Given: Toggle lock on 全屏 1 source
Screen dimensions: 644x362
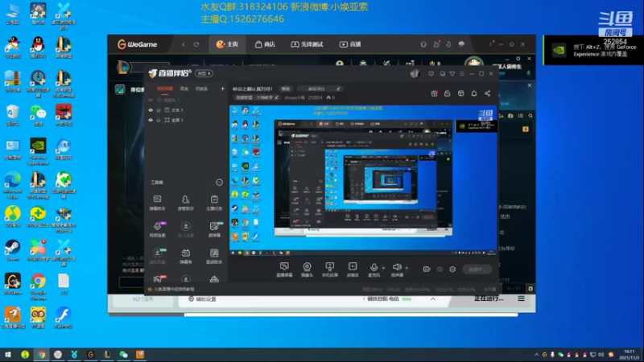Looking at the screenshot, I should pyautogui.click(x=159, y=120).
